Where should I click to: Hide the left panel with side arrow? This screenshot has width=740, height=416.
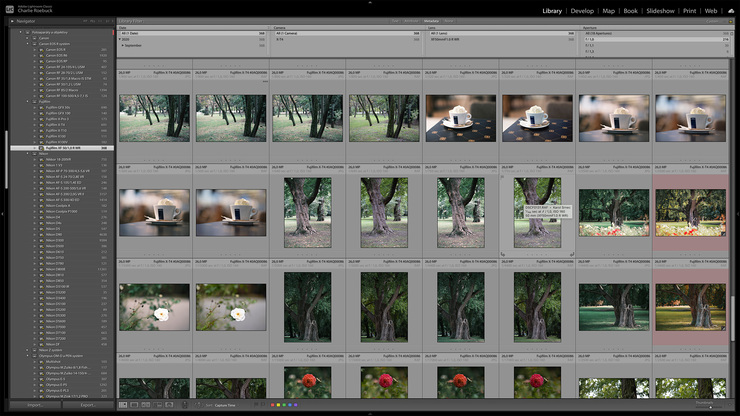(2, 214)
